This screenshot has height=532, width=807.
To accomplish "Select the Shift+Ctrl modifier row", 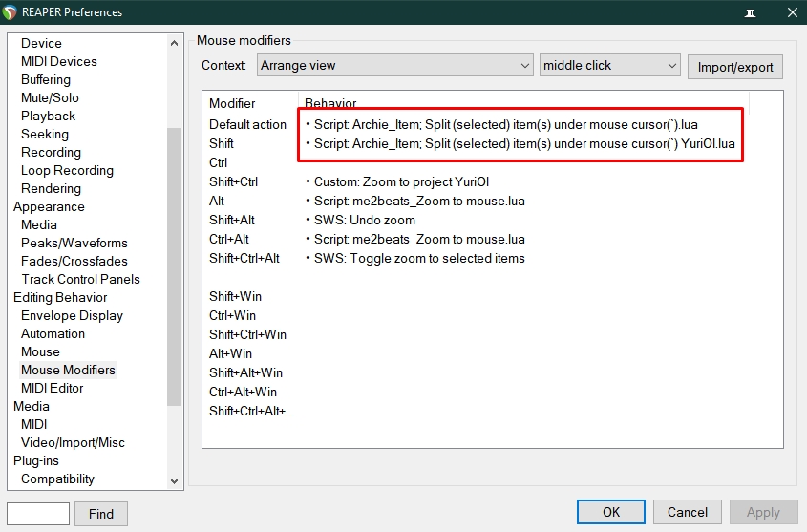I will tap(493, 181).
